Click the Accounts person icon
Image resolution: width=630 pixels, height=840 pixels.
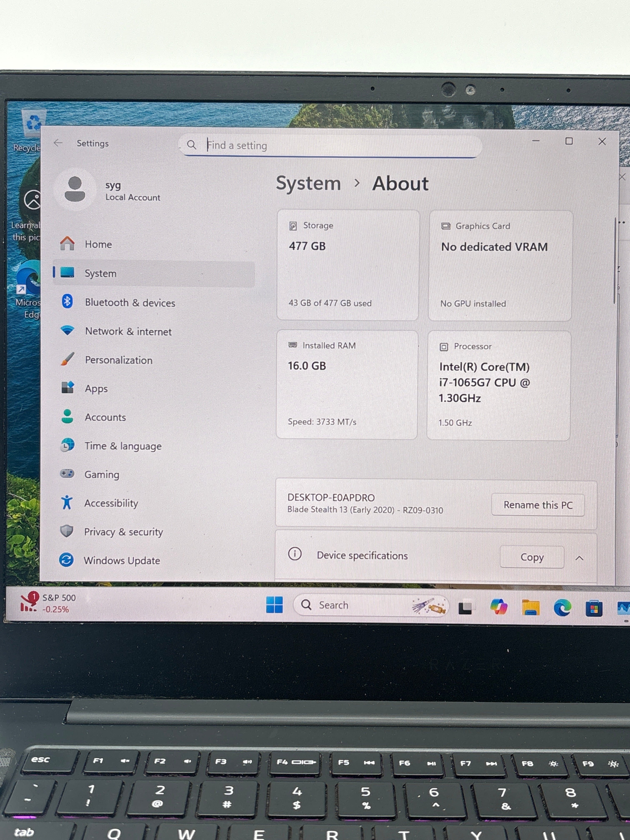coord(67,416)
